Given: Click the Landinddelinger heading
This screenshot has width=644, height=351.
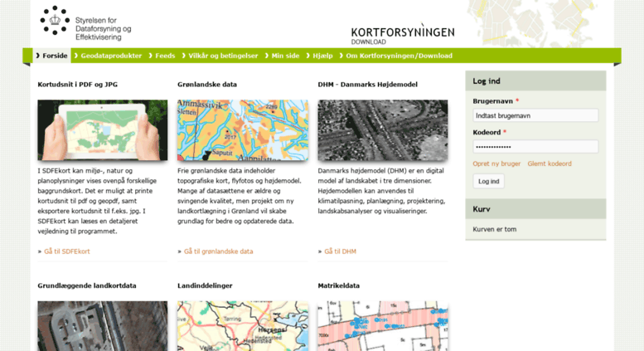Looking at the screenshot, I should pyautogui.click(x=205, y=285).
